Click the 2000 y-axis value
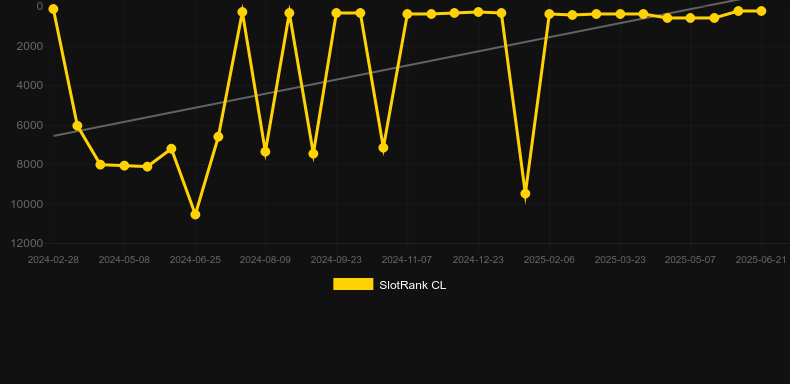This screenshot has width=790, height=384. (30, 46)
